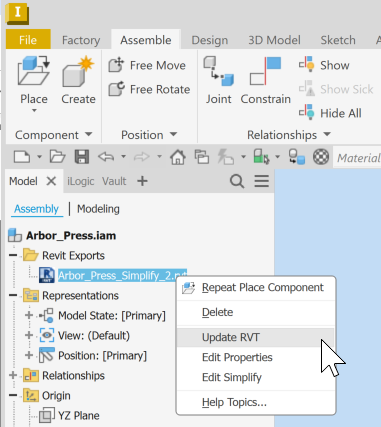Viewport: 381px width, 427px height.
Task: Switch to the Factory ribbon tab
Action: tap(81, 40)
